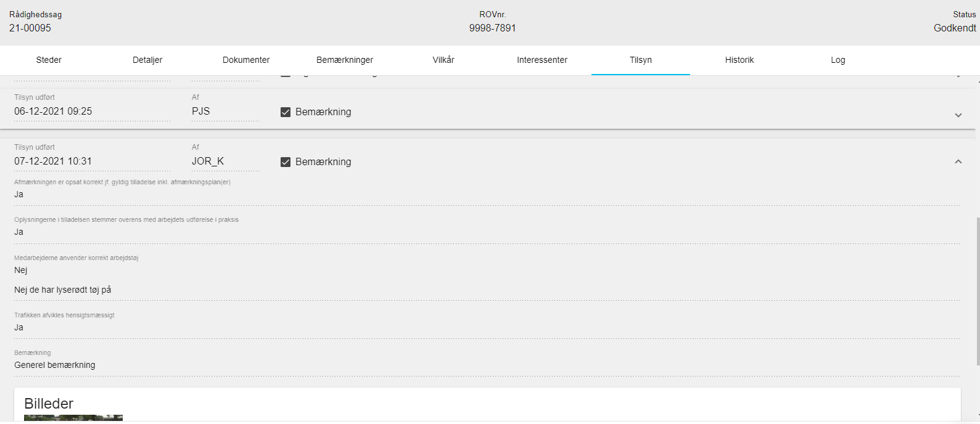Open the Steder tab
This screenshot has width=980, height=424.
pyautogui.click(x=49, y=60)
